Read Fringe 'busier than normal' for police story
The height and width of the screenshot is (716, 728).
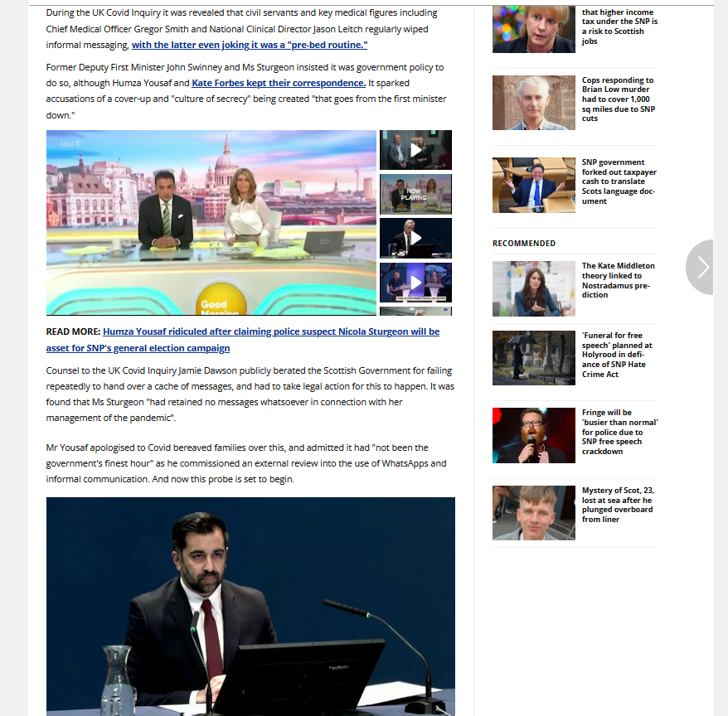[x=620, y=432]
